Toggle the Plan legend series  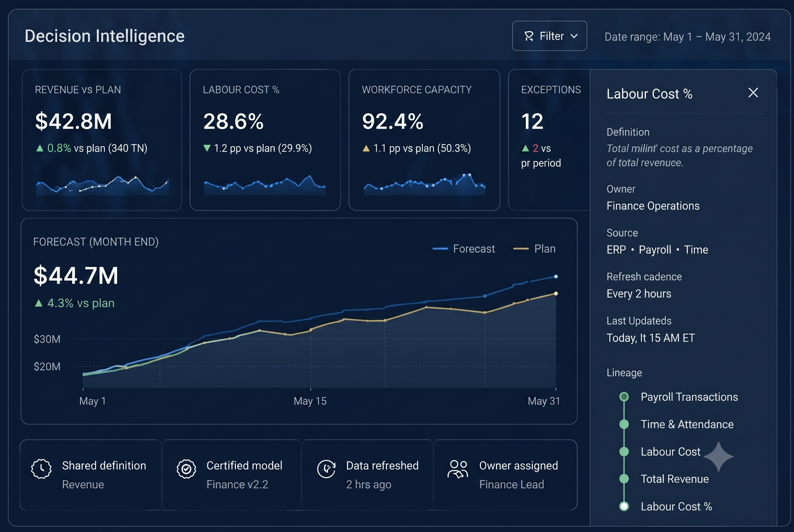535,249
